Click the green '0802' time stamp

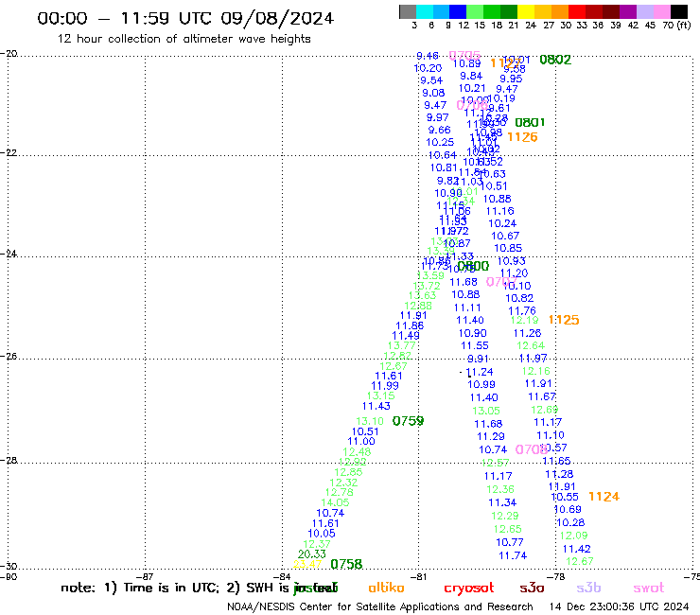click(555, 60)
